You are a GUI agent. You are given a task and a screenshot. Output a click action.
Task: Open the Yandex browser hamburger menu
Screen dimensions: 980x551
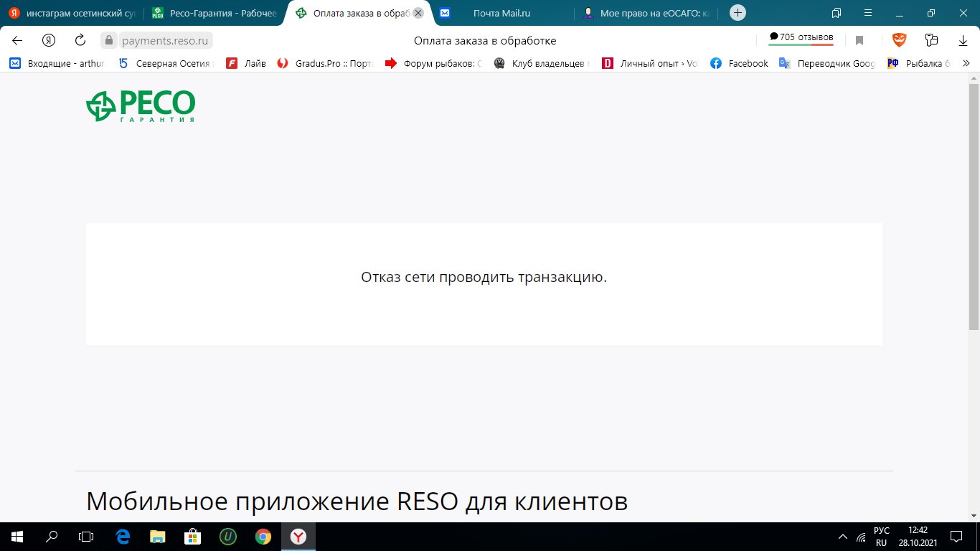click(868, 13)
